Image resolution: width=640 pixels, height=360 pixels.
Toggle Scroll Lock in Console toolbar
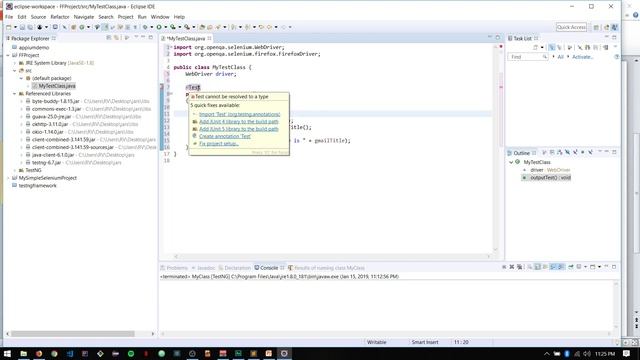pyautogui.click(x=538, y=267)
